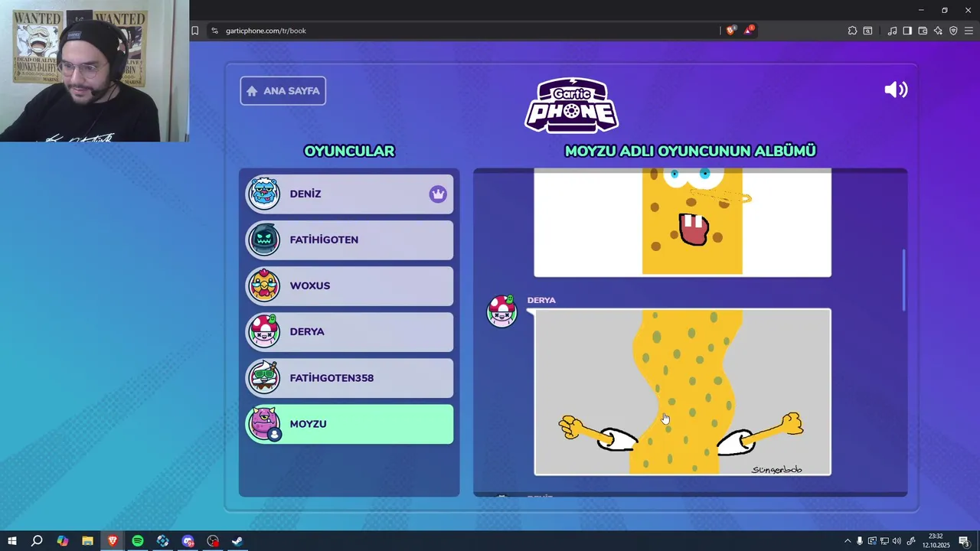Click WOXUS's chicken avatar
The image size is (980, 551).
[x=264, y=285]
